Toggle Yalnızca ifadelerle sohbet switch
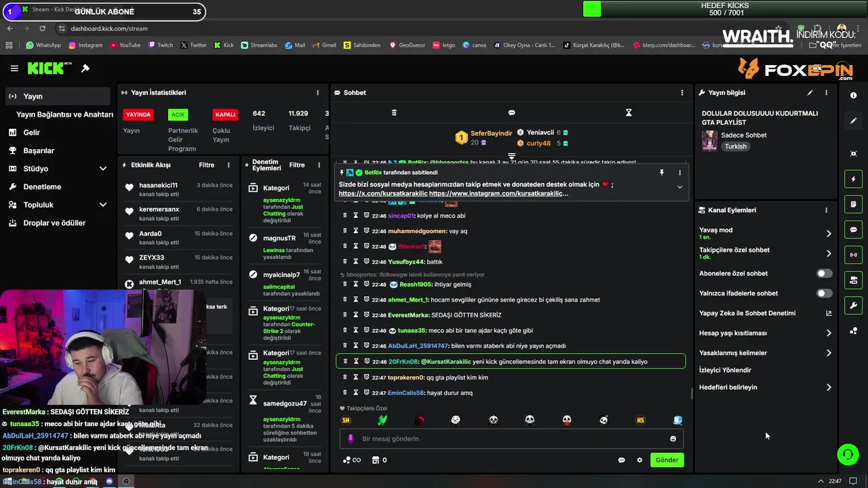 click(x=824, y=293)
